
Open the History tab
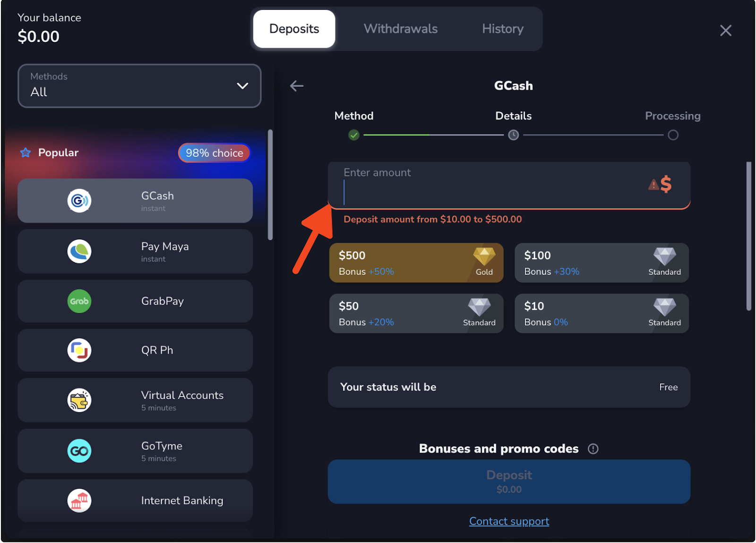tap(502, 29)
